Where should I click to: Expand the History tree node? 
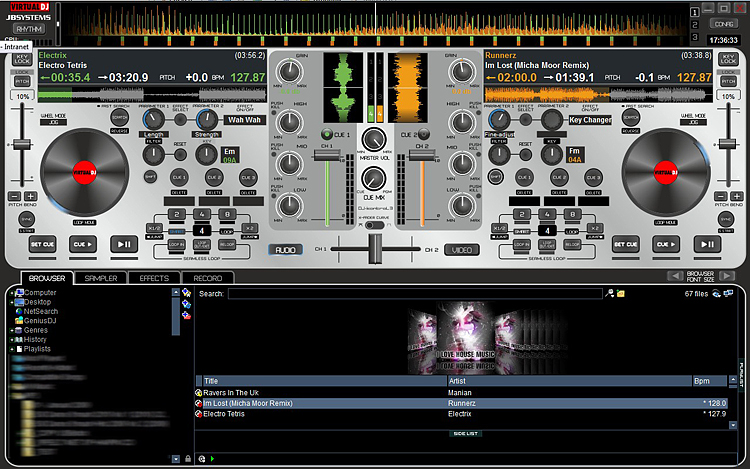[x=11, y=340]
